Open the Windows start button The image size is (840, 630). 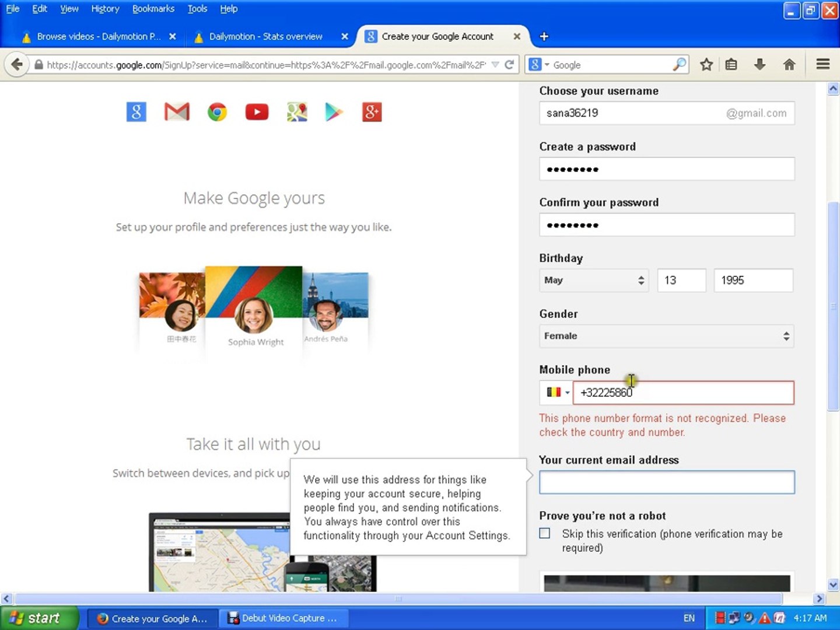pos(39,618)
